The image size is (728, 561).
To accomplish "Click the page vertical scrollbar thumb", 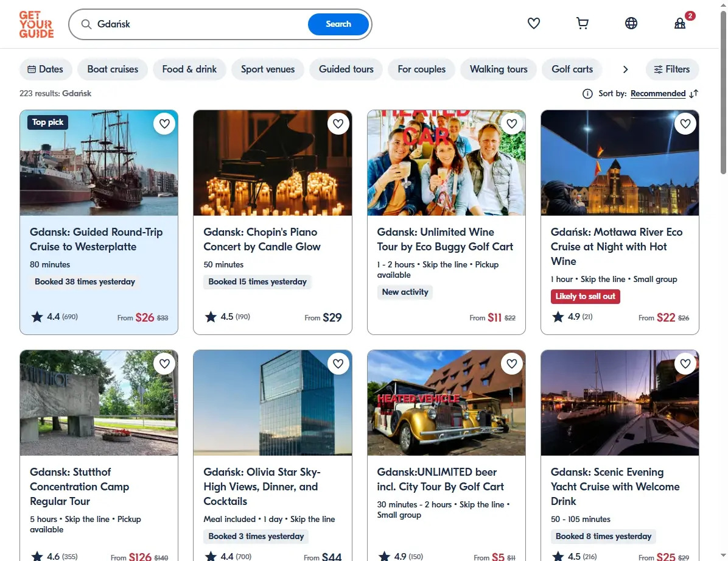I will [723, 93].
